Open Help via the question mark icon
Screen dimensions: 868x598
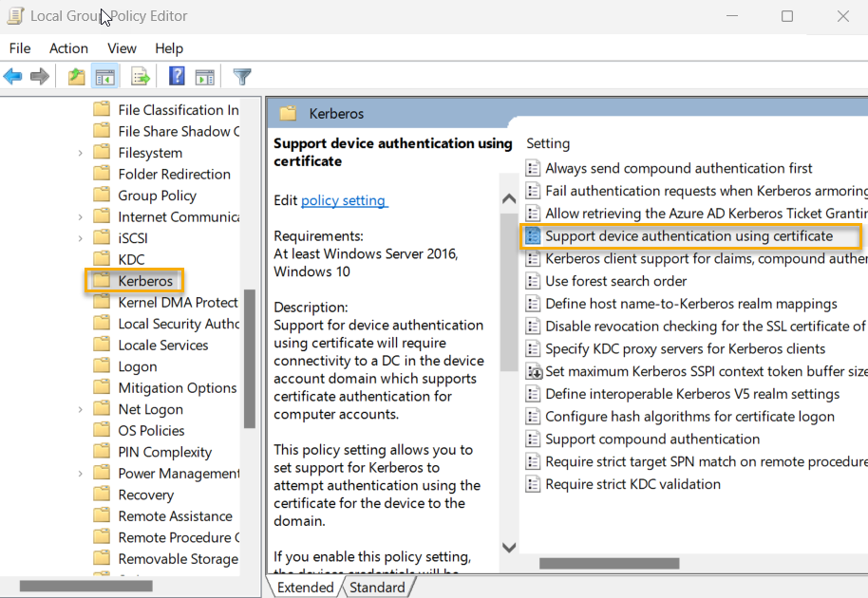[177, 76]
